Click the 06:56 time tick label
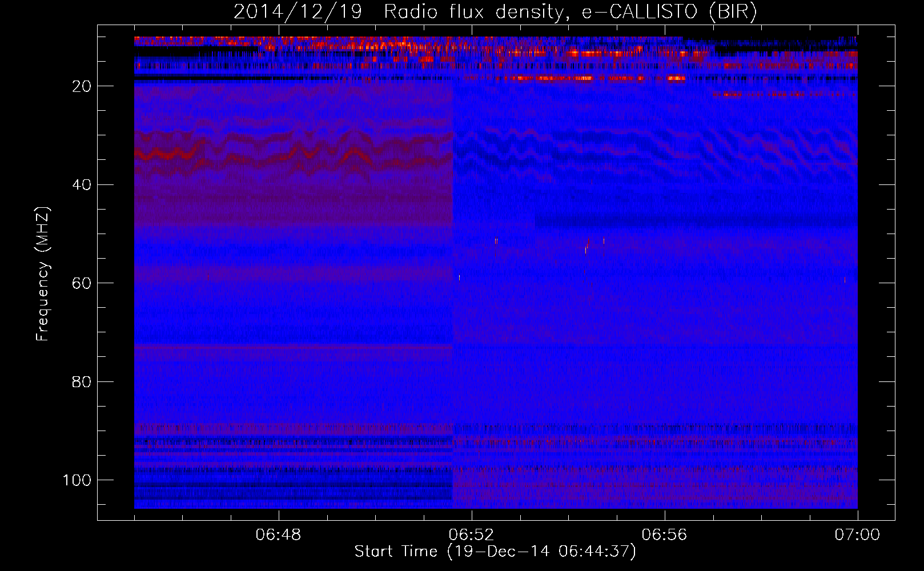 tap(664, 535)
